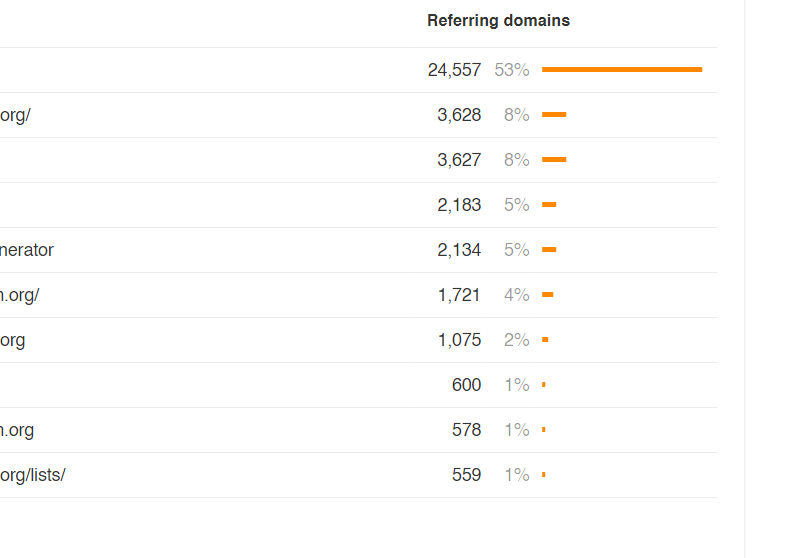Open the URL ending in org/lists/
The width and height of the screenshot is (800, 558).
pos(32,475)
